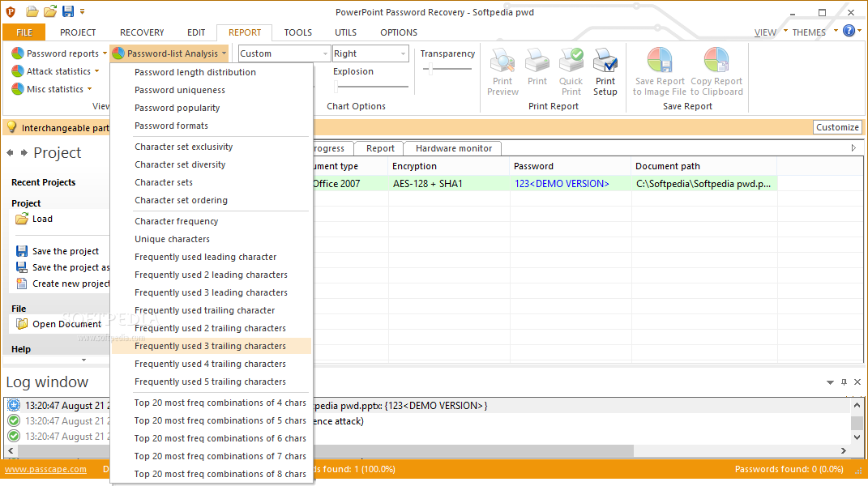Open the THEMES dropdown
This screenshot has height=486, width=868.
click(x=815, y=32)
